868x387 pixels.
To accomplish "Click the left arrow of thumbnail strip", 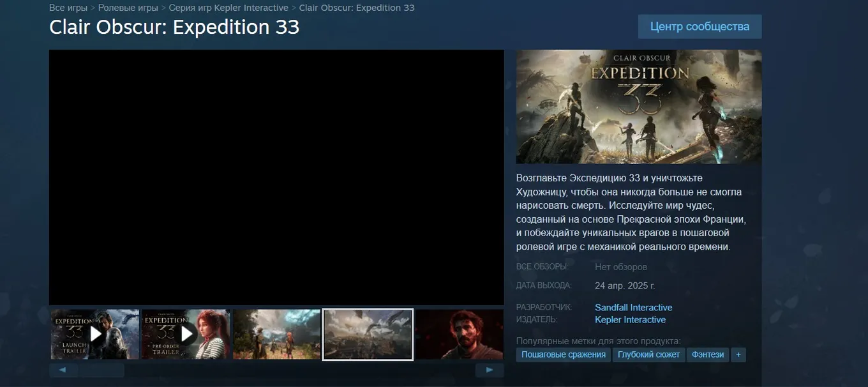I will [x=63, y=370].
